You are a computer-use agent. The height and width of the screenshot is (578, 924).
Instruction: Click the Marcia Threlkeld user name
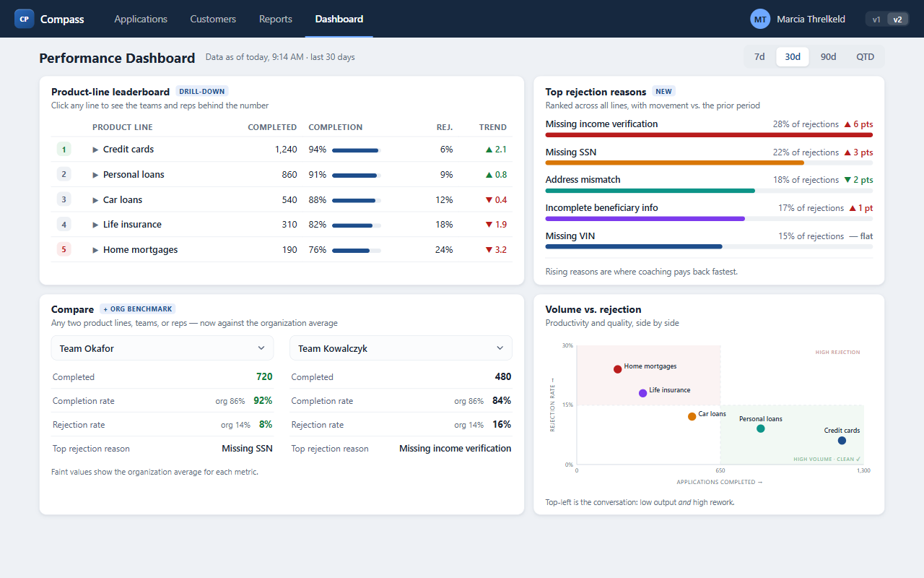coord(811,20)
